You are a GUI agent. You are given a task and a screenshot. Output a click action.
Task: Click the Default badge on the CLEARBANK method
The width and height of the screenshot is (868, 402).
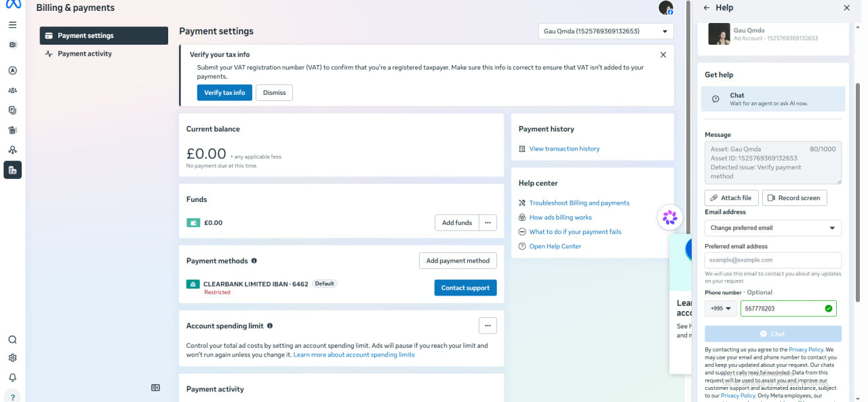coord(324,283)
